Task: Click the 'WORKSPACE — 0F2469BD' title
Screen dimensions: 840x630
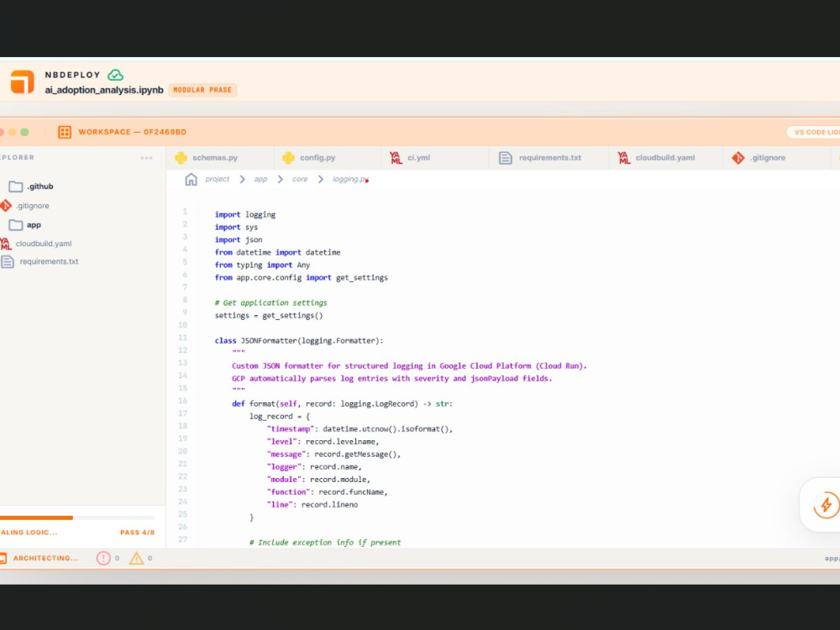Action: [x=133, y=132]
